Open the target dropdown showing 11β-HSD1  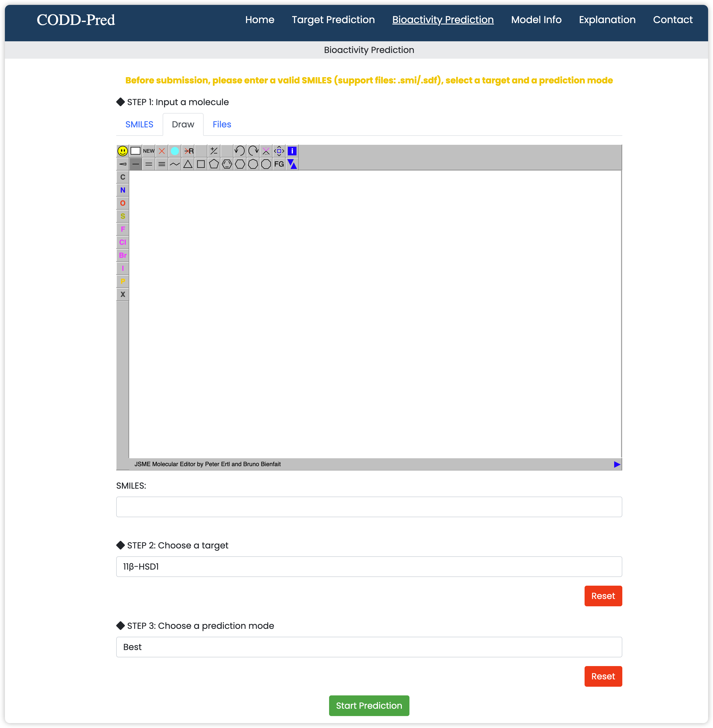(369, 567)
